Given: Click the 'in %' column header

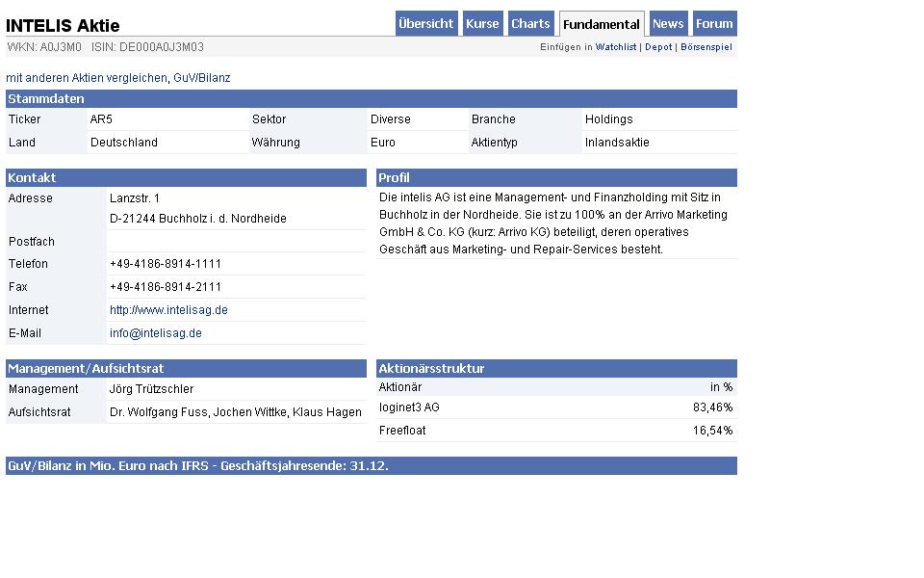Looking at the screenshot, I should 721,387.
